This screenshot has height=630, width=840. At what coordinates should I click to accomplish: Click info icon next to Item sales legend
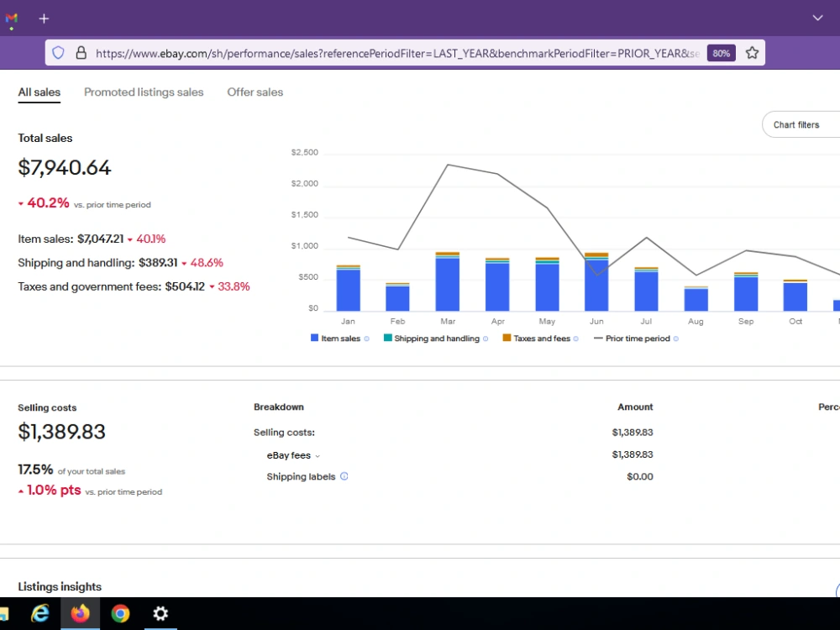(x=367, y=339)
